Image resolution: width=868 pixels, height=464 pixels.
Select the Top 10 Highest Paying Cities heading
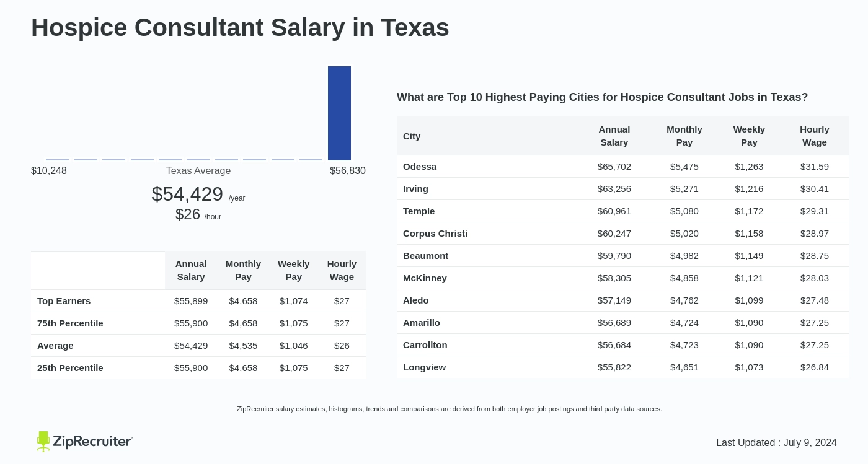pos(602,97)
